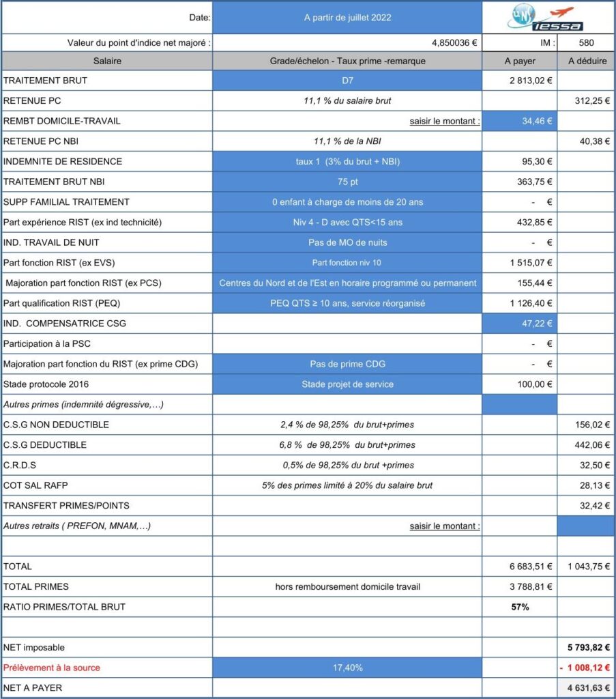Select the RETENUE PC NBI value 40,38 €
This screenshot has width=616, height=699.
pyautogui.click(x=595, y=141)
